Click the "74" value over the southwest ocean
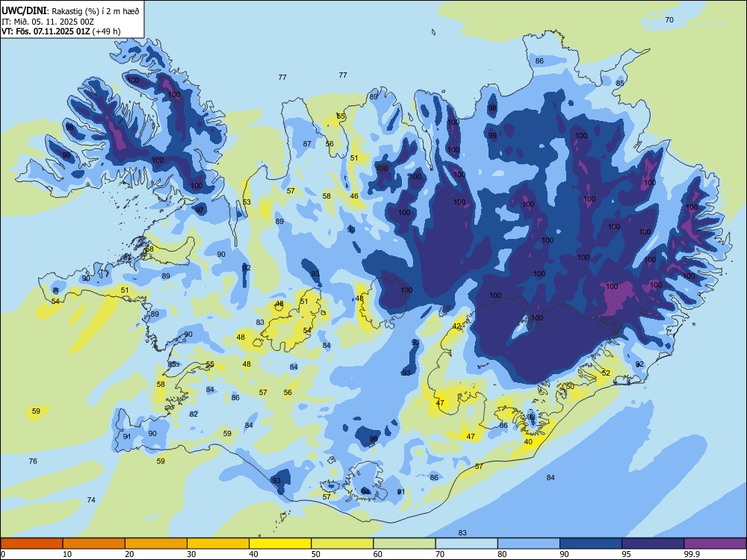The image size is (747, 560). click(x=91, y=500)
